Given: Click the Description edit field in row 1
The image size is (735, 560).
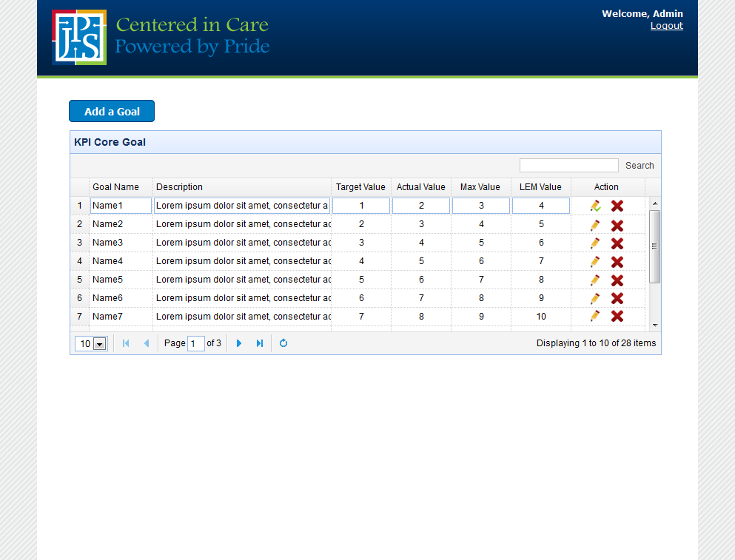Looking at the screenshot, I should click(242, 206).
